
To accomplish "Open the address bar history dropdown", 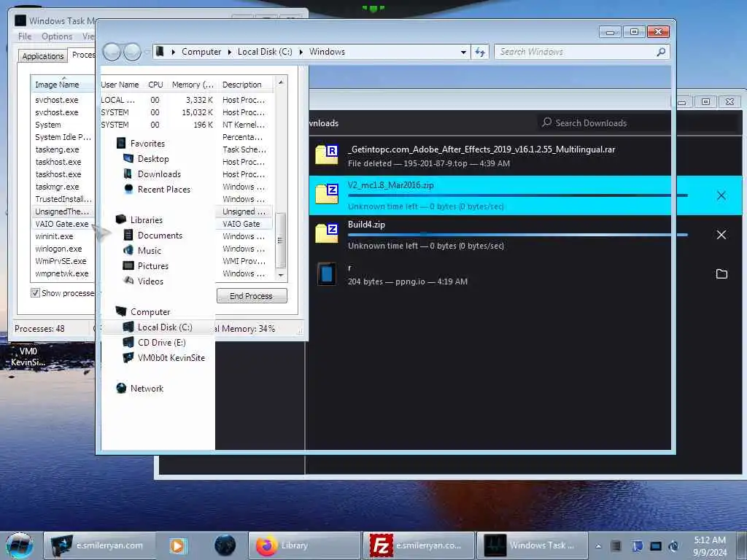I will [463, 52].
